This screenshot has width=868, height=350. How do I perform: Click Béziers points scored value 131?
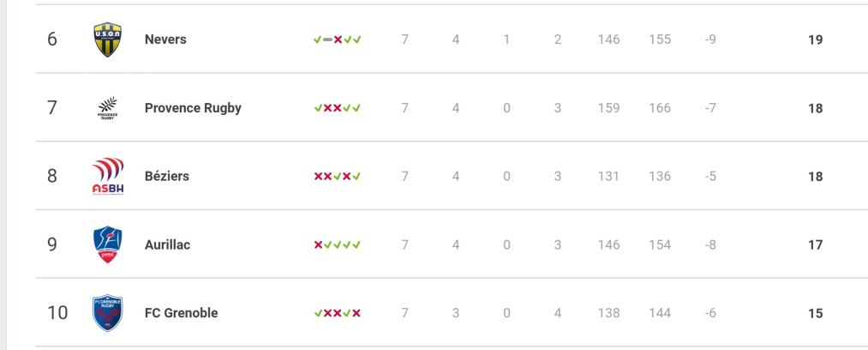(x=609, y=176)
